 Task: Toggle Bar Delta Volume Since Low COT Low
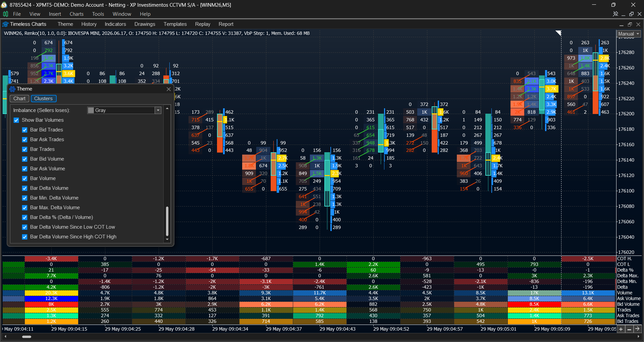[24, 227]
